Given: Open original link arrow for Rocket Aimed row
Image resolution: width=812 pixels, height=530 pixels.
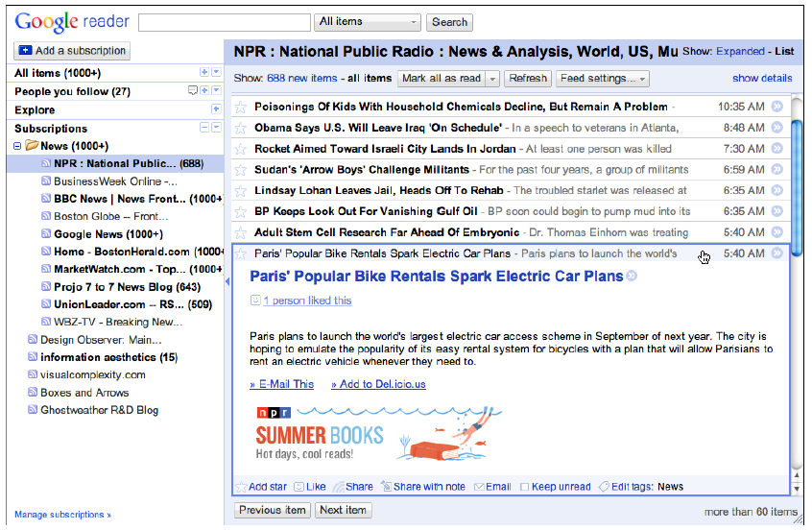Looking at the screenshot, I should coord(776,149).
